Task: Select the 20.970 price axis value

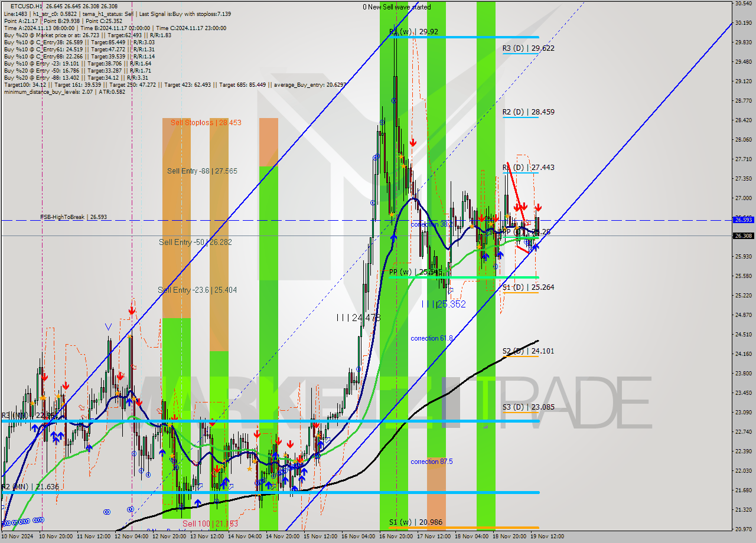Action: pyautogui.click(x=743, y=529)
